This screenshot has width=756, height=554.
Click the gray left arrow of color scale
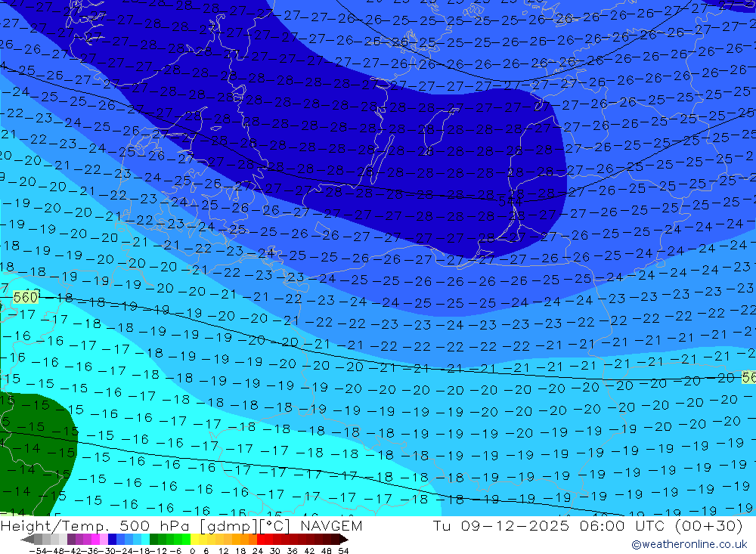click(x=27, y=539)
